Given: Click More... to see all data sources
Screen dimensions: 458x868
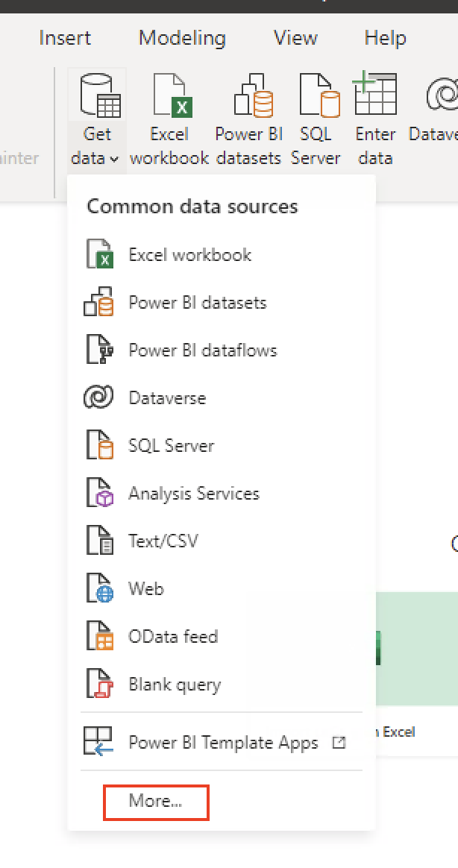Looking at the screenshot, I should tap(156, 802).
